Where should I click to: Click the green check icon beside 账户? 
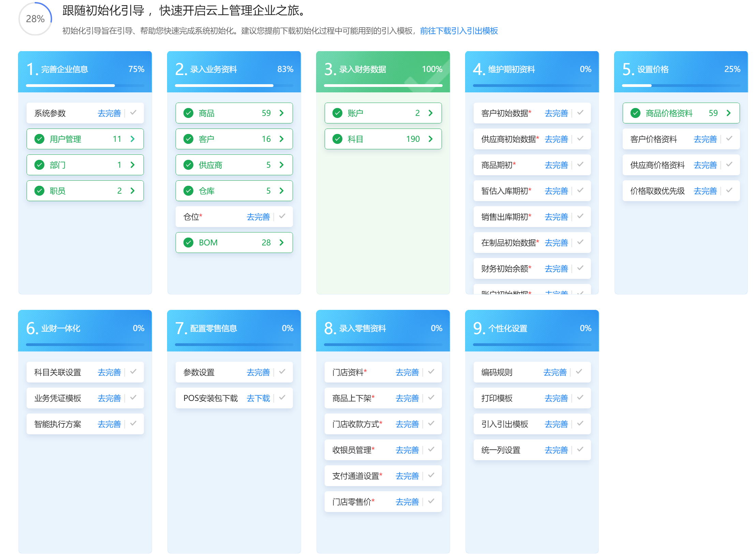(338, 113)
